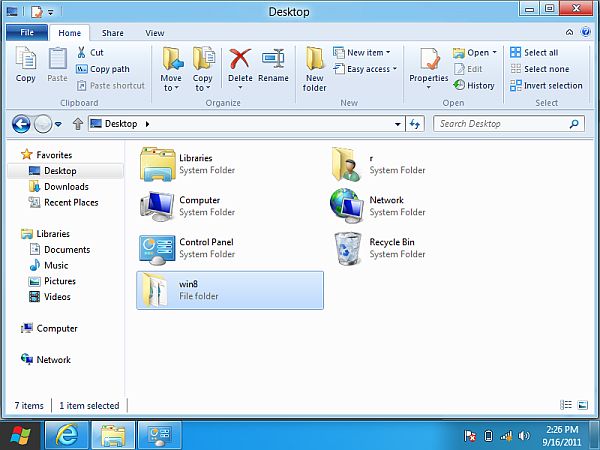Image resolution: width=600 pixels, height=450 pixels.
Task: Open the File menu tab
Action: (27, 33)
